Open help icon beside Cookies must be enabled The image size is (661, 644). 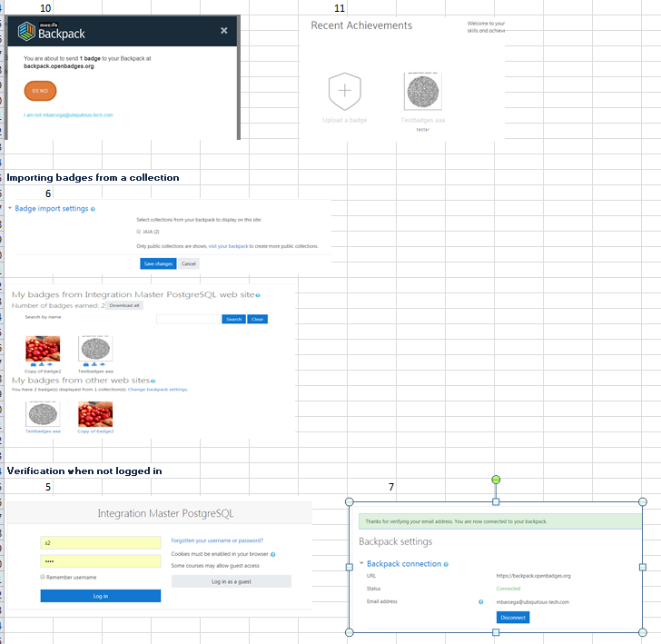(272, 555)
